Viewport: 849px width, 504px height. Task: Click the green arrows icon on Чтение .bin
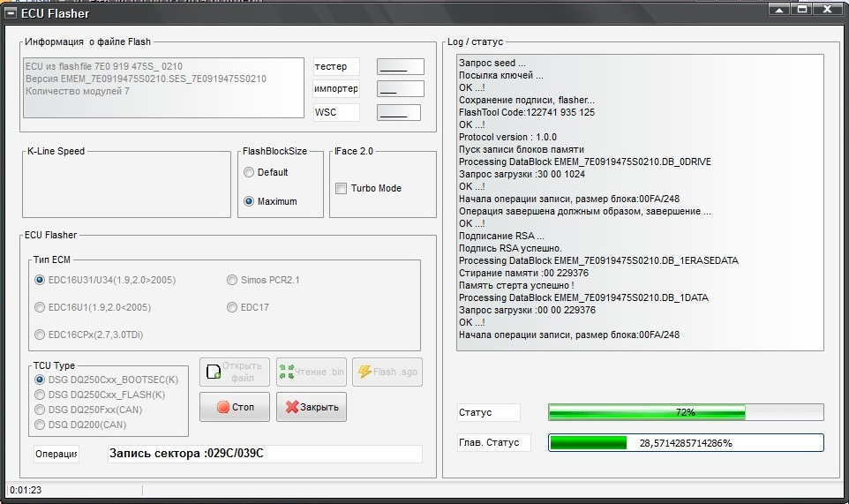coord(287,372)
